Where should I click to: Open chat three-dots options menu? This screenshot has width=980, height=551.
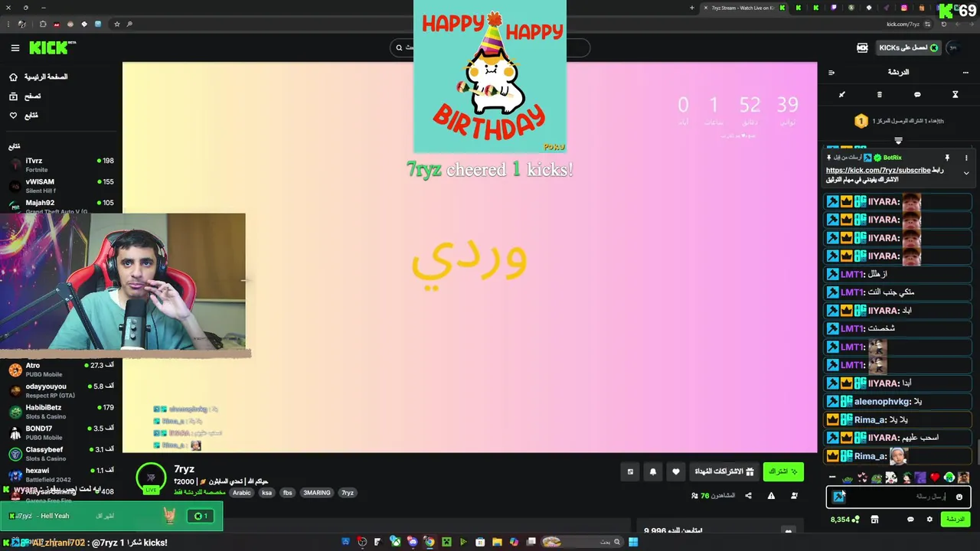pyautogui.click(x=965, y=73)
